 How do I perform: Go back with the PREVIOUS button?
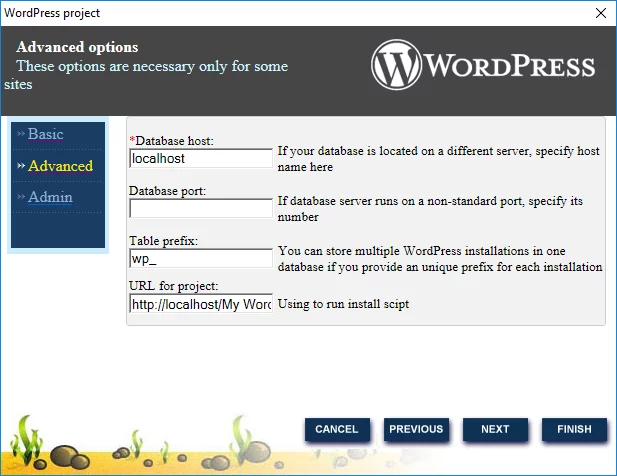click(416, 429)
